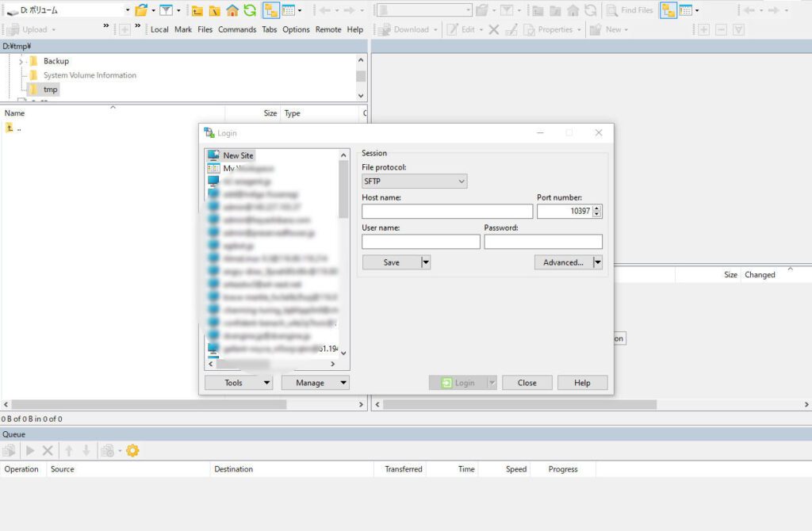This screenshot has height=531, width=812.
Task: Open the Commands menu
Action: [237, 29]
